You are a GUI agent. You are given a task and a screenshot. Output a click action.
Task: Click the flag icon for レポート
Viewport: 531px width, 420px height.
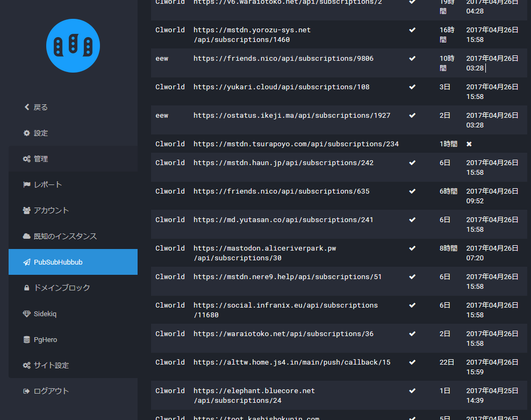(x=26, y=184)
